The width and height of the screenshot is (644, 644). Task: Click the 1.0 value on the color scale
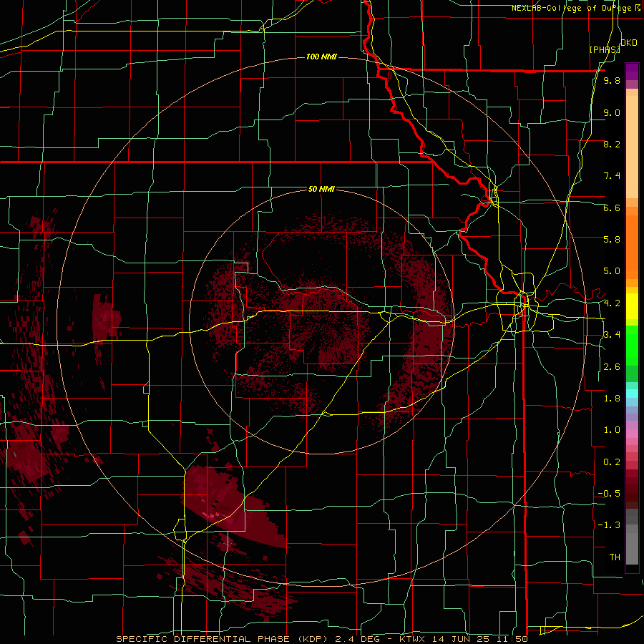tap(612, 430)
